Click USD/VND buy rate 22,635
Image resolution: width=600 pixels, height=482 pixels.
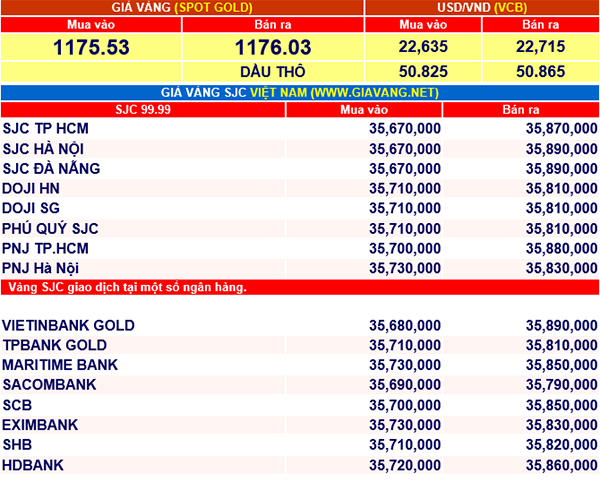tap(423, 47)
